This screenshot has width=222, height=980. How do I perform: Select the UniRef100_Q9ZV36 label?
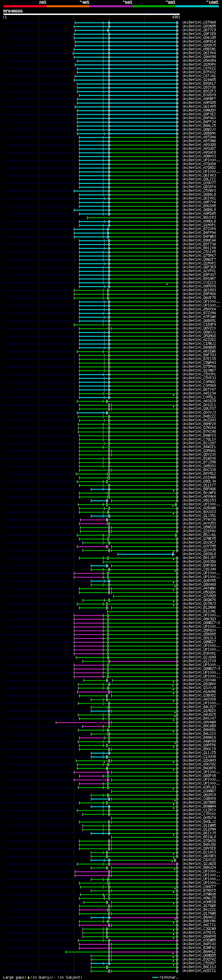click(199, 87)
